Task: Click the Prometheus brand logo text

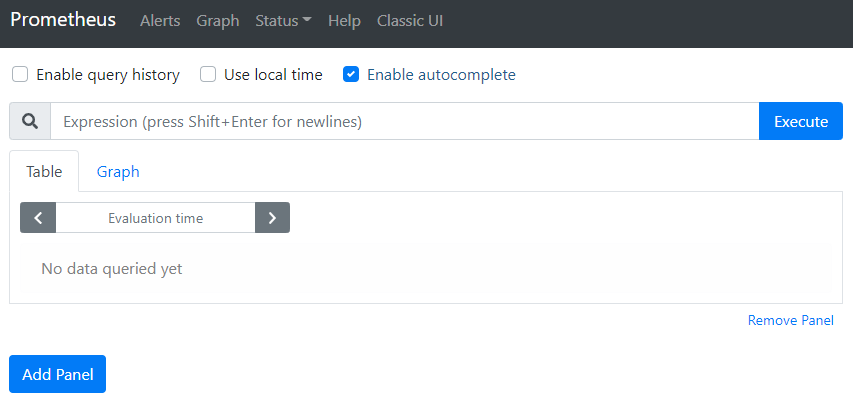Action: point(63,20)
